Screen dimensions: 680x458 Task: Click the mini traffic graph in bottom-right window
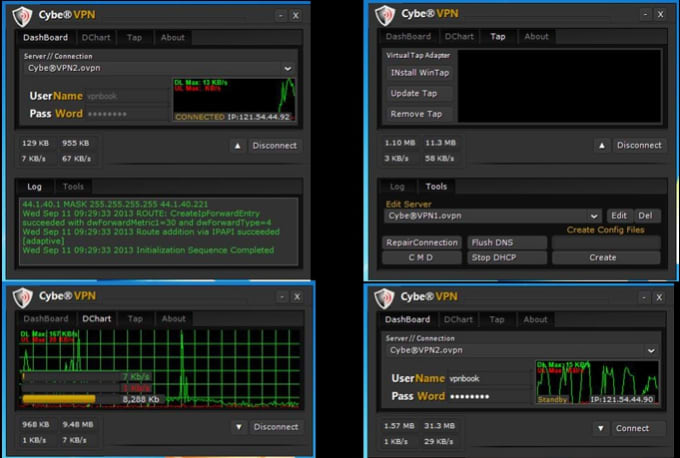tap(598, 382)
